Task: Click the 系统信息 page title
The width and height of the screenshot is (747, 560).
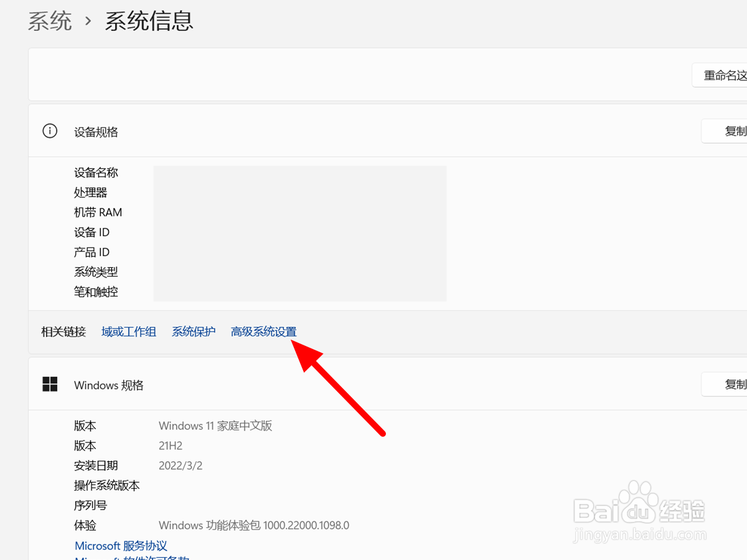Action: click(149, 21)
